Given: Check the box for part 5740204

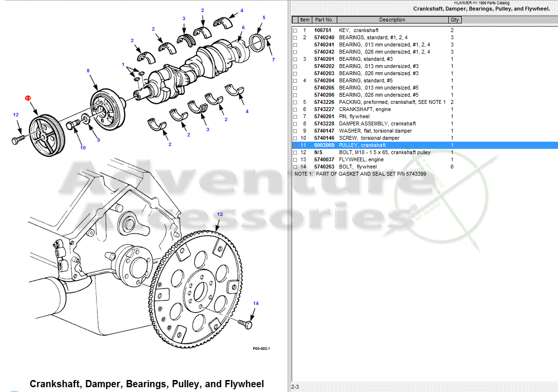Looking at the screenshot, I should [295, 81].
